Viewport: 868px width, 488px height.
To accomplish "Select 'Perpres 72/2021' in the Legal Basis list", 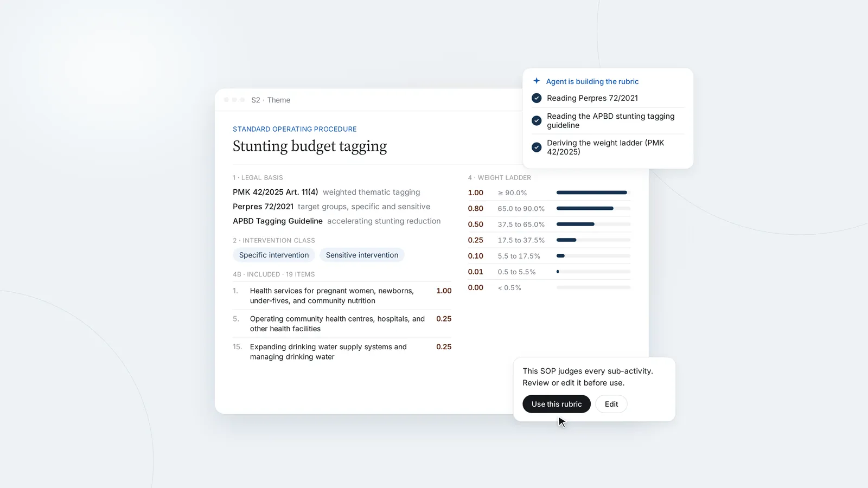I will [x=263, y=207].
